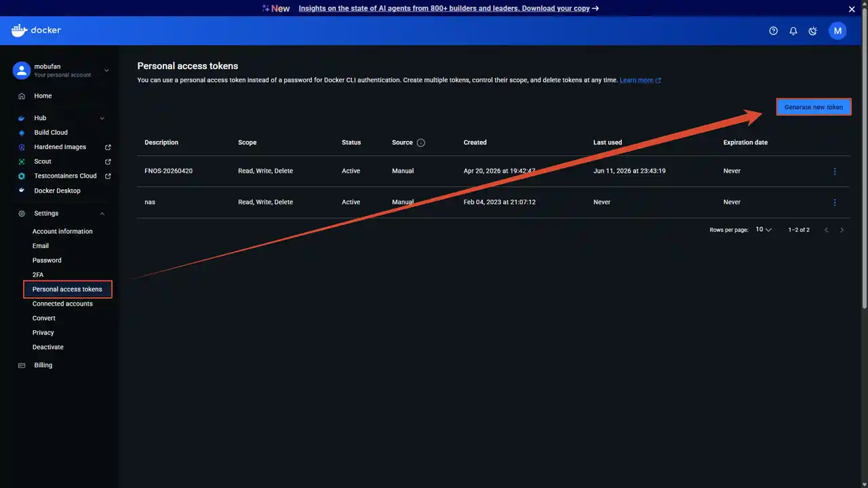Click the mobufan account avatar icon
868x488 pixels.
pyautogui.click(x=22, y=70)
